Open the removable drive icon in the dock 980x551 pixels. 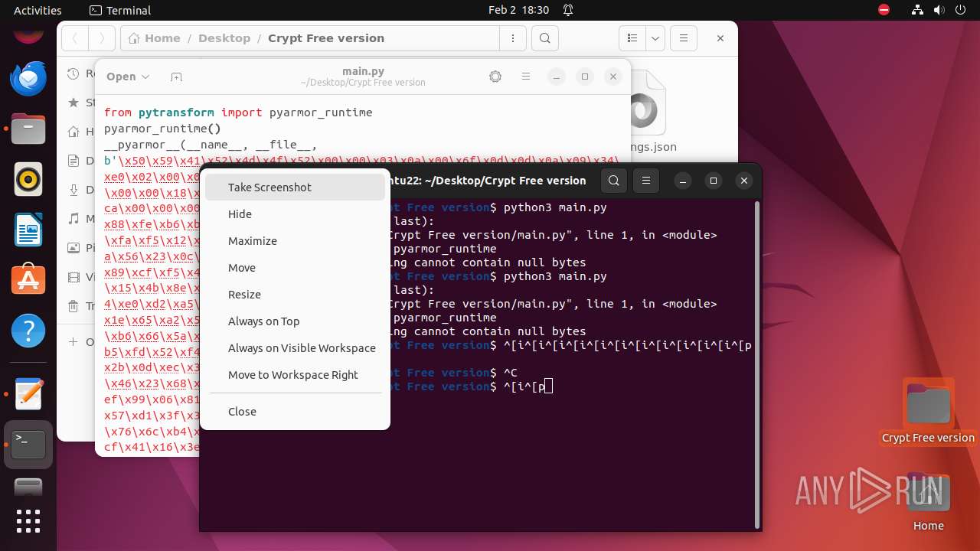tap(28, 487)
